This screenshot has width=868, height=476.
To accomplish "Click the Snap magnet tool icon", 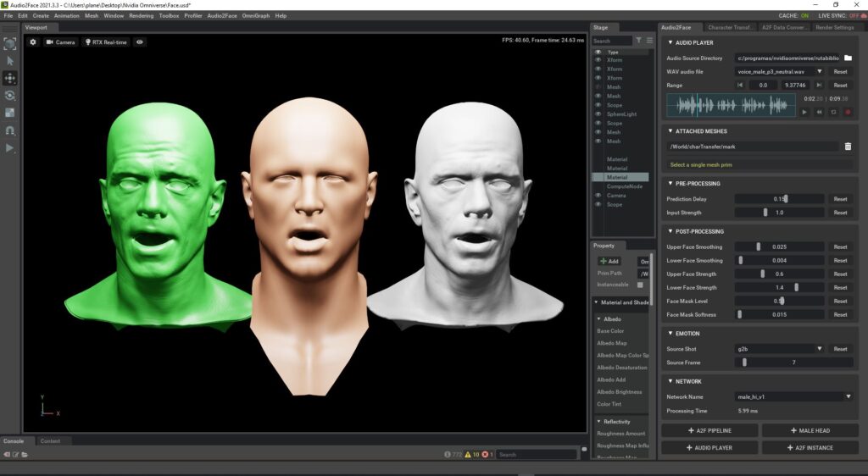I will coord(10,130).
